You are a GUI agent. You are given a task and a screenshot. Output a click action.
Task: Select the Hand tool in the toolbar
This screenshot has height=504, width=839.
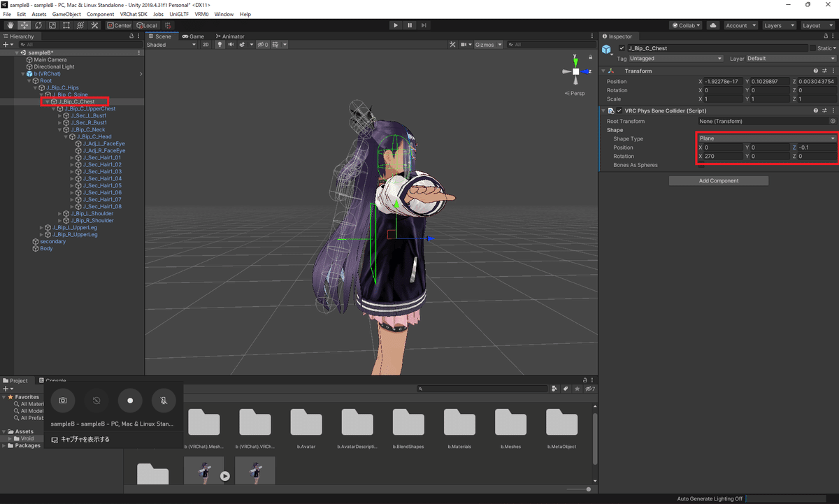10,25
